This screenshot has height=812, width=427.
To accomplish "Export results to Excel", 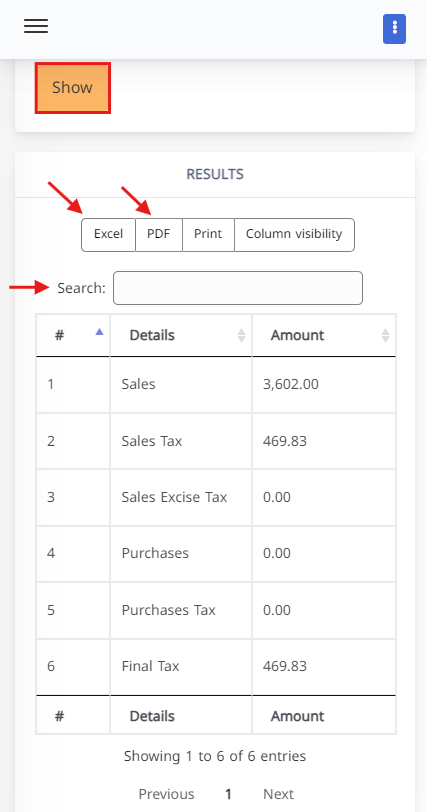I will click(x=108, y=235).
